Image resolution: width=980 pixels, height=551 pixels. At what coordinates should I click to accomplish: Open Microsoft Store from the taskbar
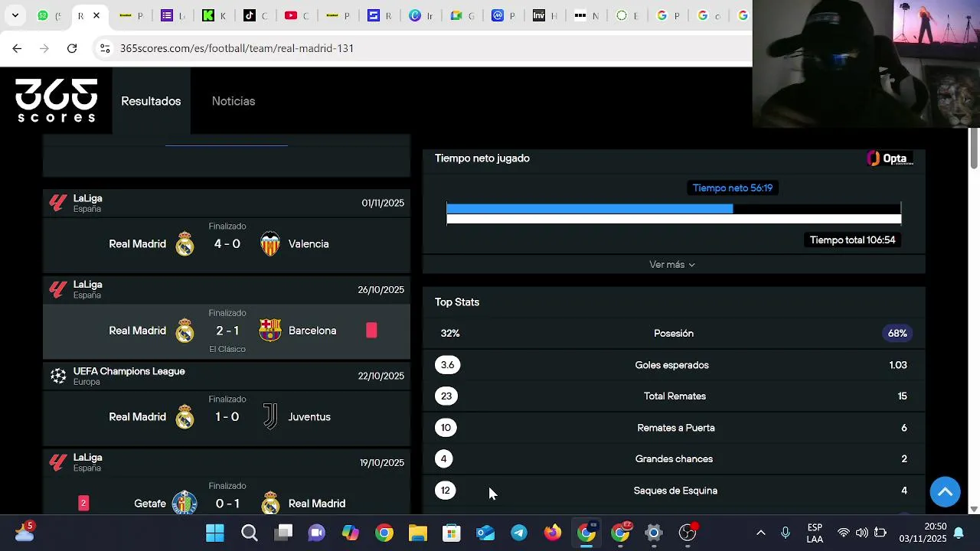point(452,533)
